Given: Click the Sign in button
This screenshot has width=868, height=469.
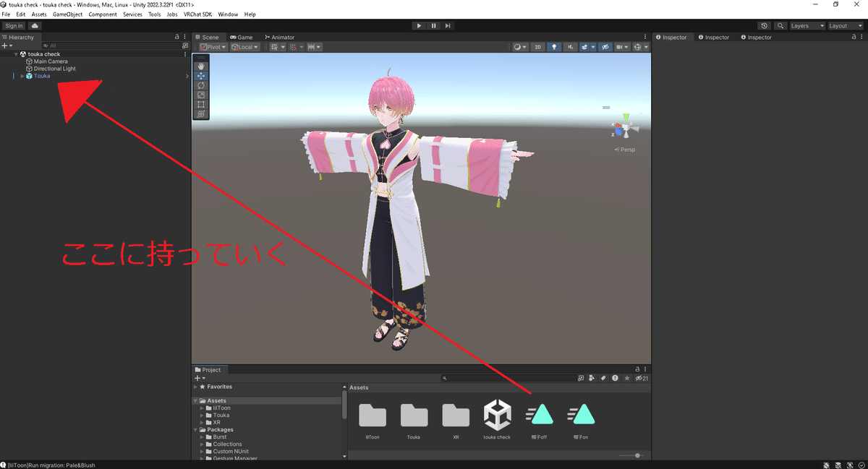Looking at the screenshot, I should pos(14,25).
